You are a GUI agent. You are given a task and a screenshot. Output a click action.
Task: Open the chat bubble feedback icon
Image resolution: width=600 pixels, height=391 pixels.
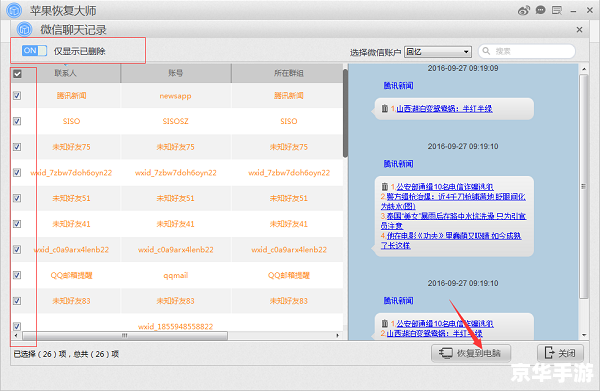coord(540,10)
